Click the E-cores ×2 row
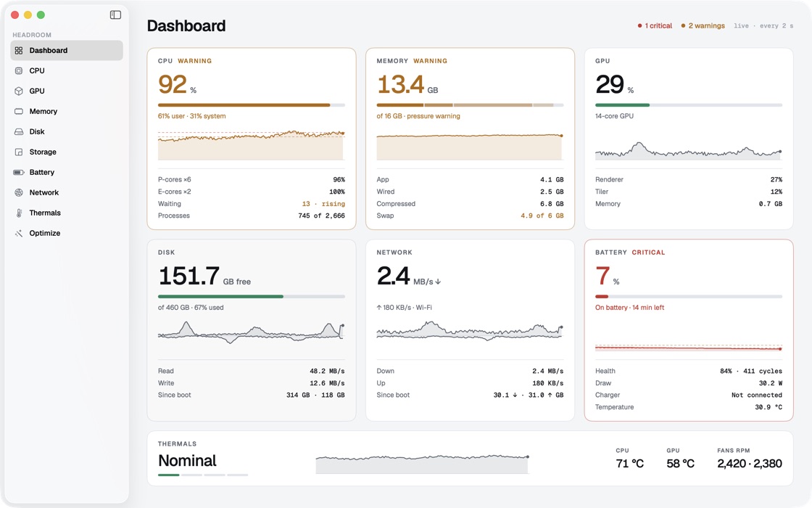 (251, 192)
